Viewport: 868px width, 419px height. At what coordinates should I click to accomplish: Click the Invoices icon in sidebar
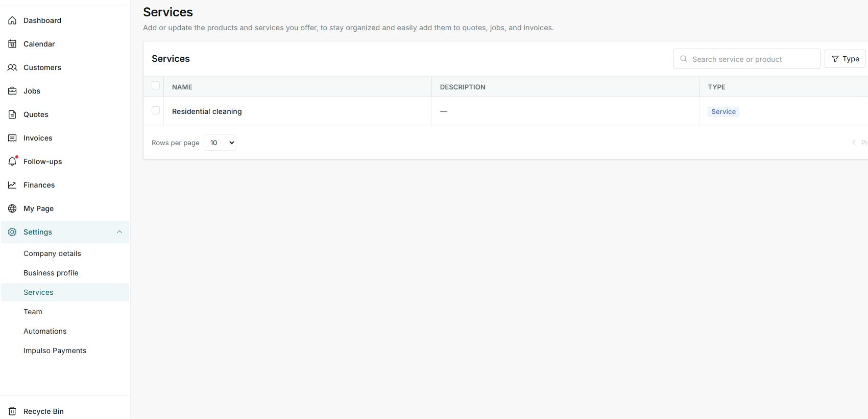pos(12,138)
